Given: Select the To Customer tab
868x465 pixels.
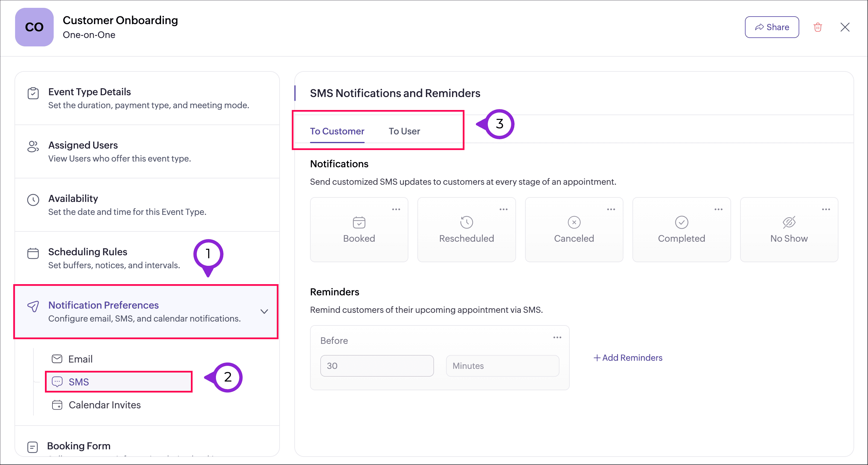Looking at the screenshot, I should [x=337, y=131].
